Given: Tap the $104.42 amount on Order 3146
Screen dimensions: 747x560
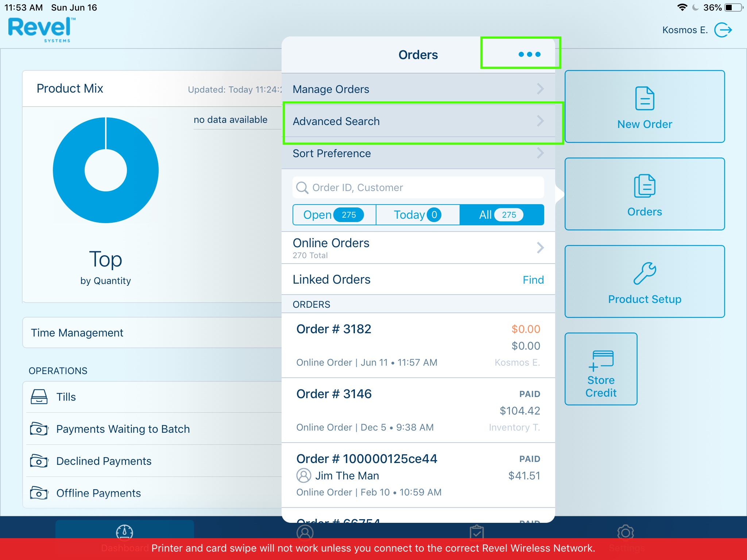Looking at the screenshot, I should pyautogui.click(x=520, y=411).
